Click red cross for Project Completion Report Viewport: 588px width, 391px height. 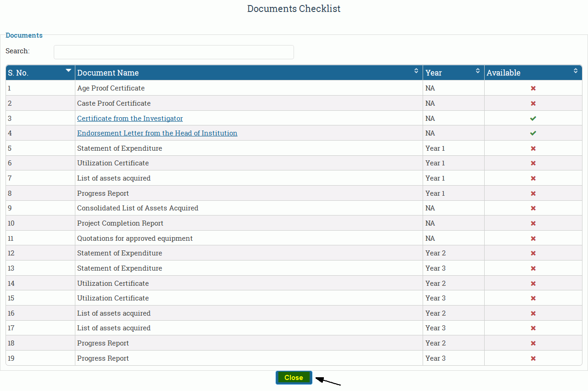coord(533,223)
